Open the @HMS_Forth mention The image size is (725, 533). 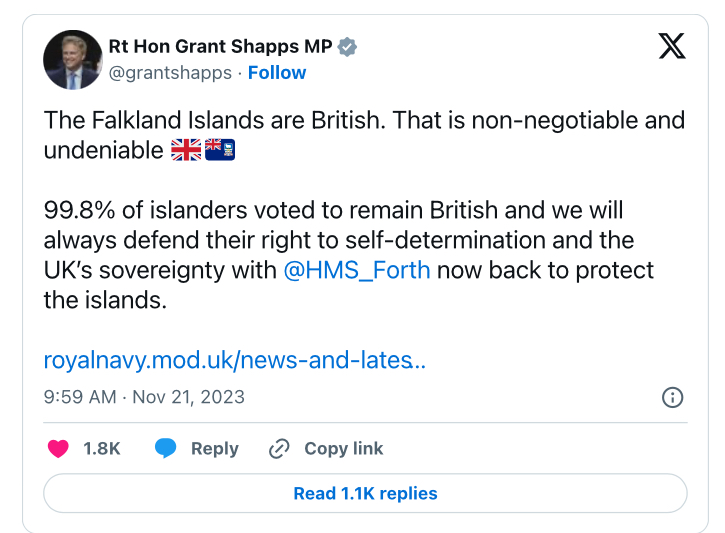(356, 270)
